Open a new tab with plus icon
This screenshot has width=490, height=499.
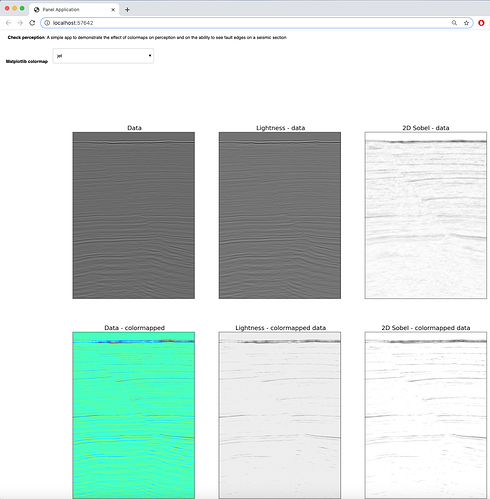click(x=127, y=10)
